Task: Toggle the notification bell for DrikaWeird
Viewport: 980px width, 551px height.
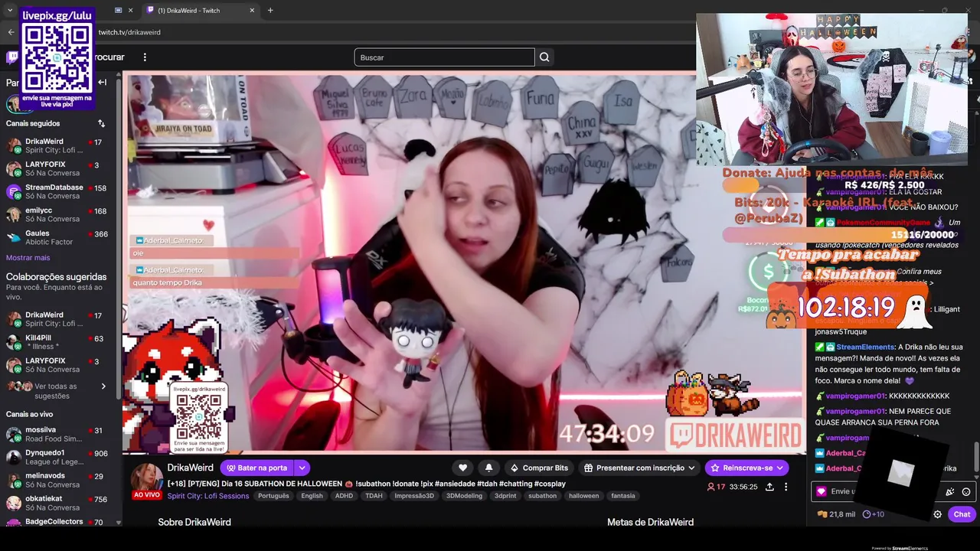Action: click(488, 468)
